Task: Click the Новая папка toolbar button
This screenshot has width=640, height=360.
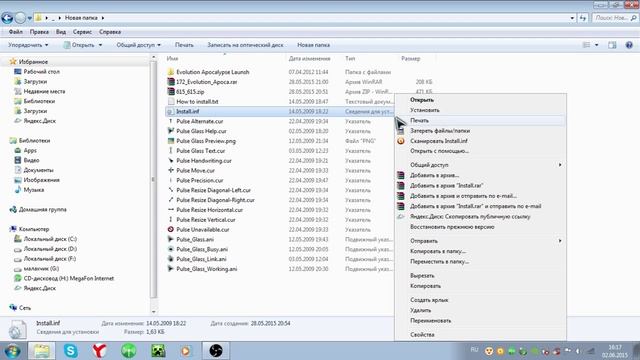Action: (313, 45)
